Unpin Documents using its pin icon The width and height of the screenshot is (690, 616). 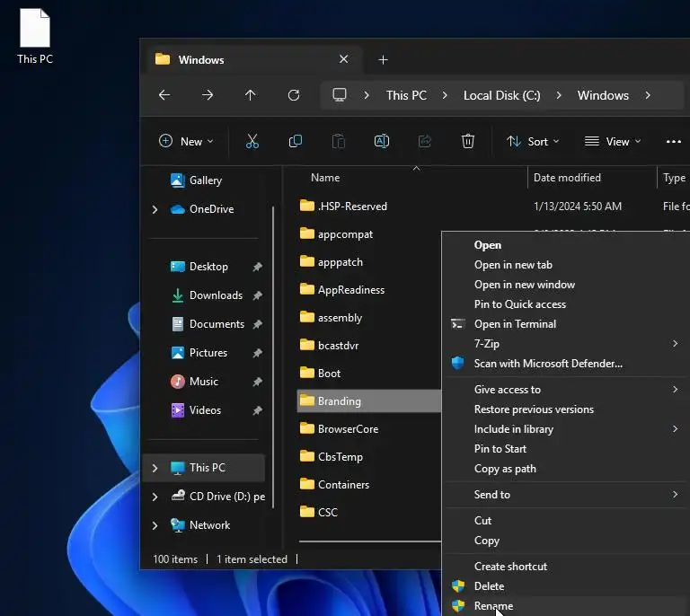click(x=258, y=324)
